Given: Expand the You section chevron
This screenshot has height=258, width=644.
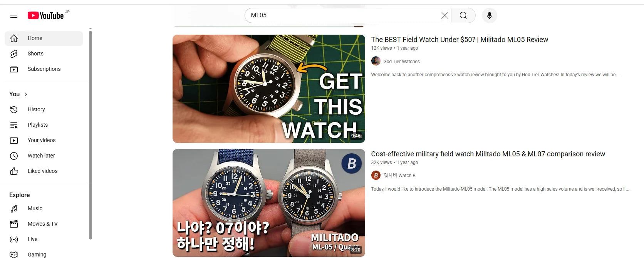Looking at the screenshot, I should click(x=26, y=94).
